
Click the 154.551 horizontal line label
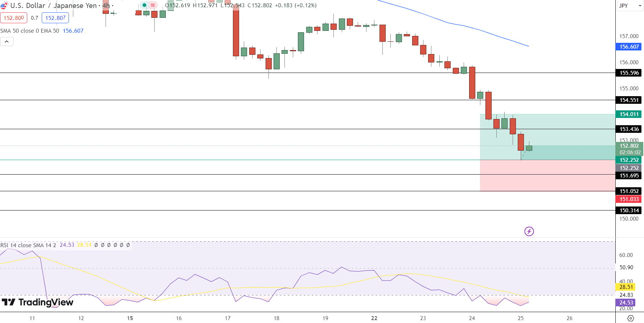(629, 100)
